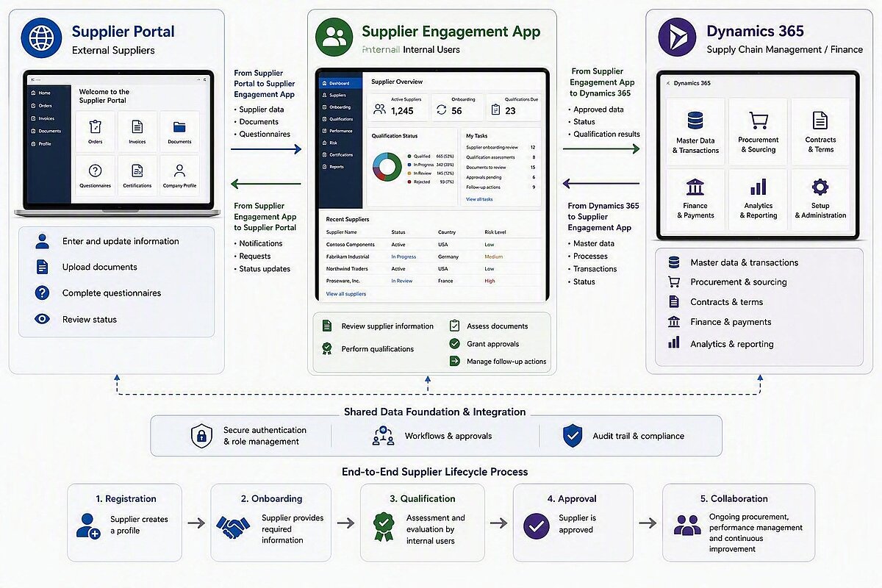Click the Collaboration people icon

point(687,526)
